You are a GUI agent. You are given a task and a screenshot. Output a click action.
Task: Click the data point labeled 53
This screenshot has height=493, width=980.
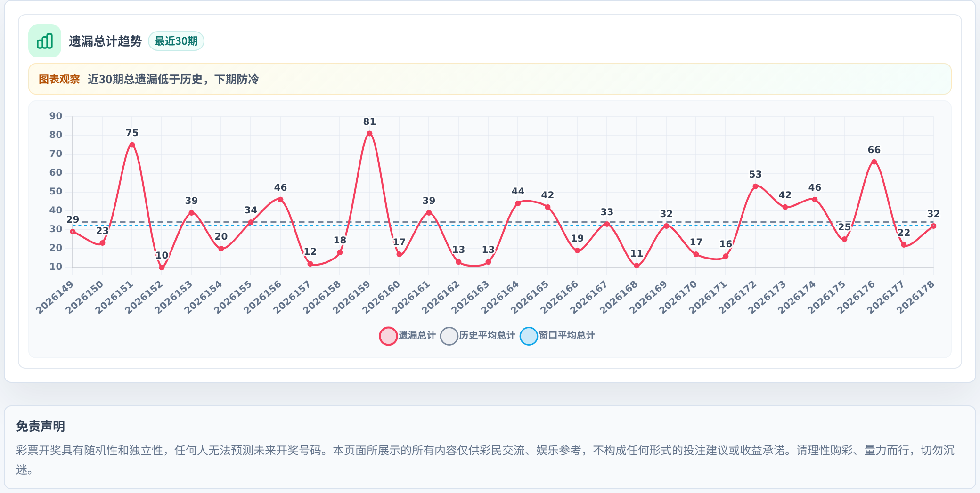[x=755, y=186]
